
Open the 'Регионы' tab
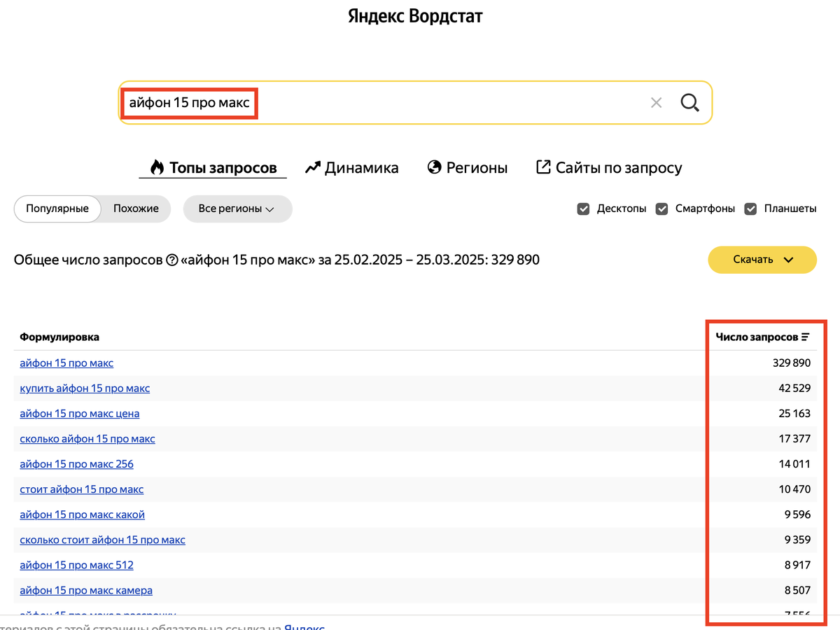click(x=468, y=168)
